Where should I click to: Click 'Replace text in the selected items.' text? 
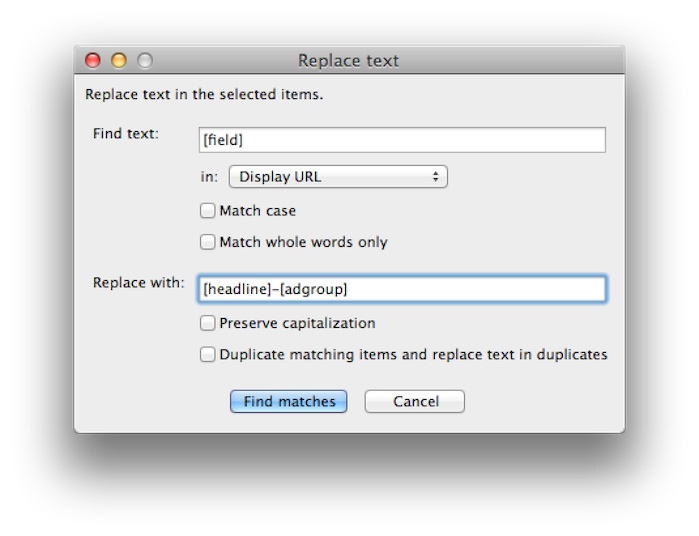pyautogui.click(x=204, y=95)
